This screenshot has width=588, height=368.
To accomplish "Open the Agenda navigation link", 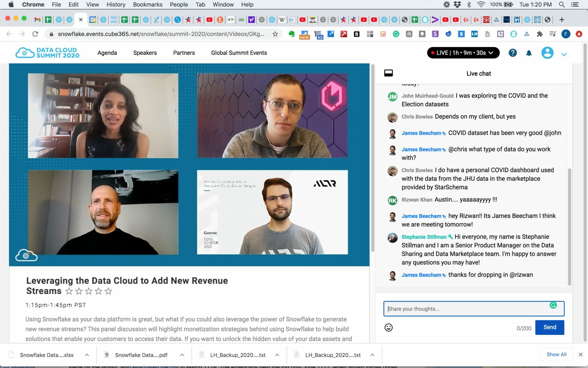I will coord(107,53).
